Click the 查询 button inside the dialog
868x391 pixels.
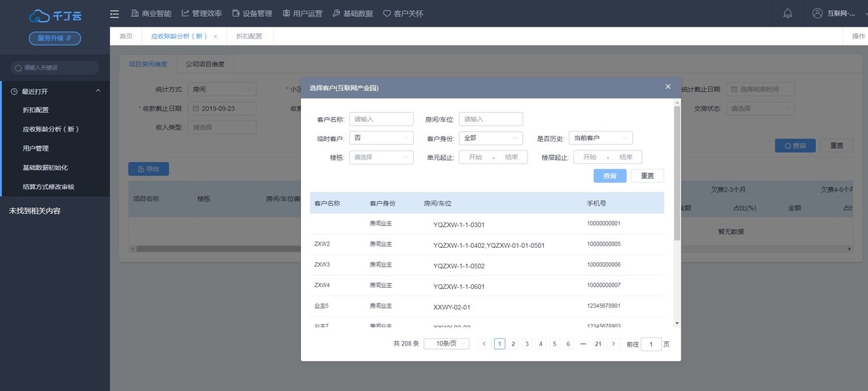tap(610, 176)
